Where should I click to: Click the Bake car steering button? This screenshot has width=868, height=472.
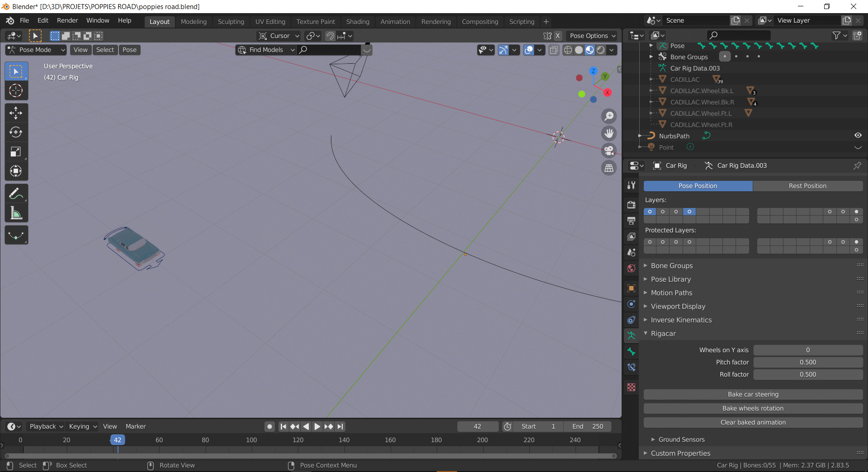[x=753, y=394]
